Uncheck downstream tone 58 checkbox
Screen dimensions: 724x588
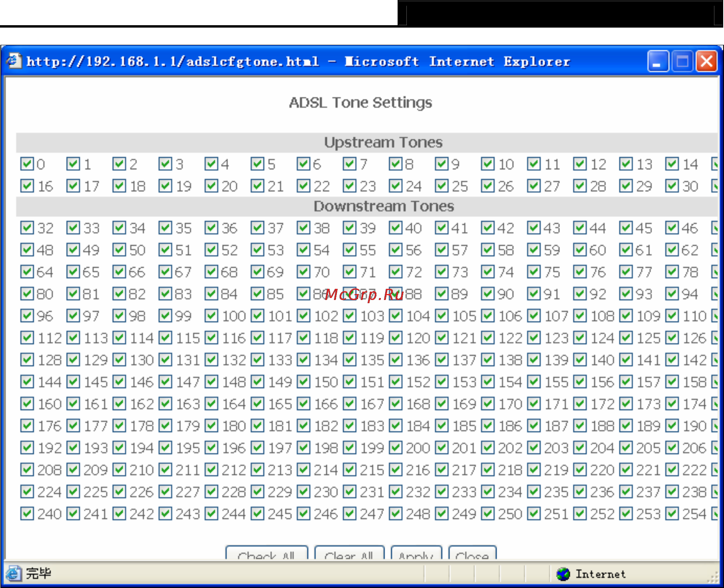[x=488, y=250]
